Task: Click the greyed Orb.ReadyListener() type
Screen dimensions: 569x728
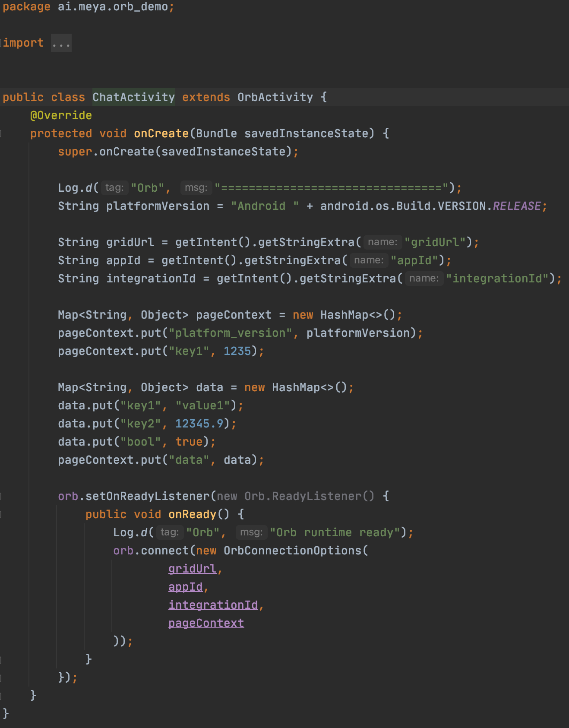Action: (x=310, y=496)
